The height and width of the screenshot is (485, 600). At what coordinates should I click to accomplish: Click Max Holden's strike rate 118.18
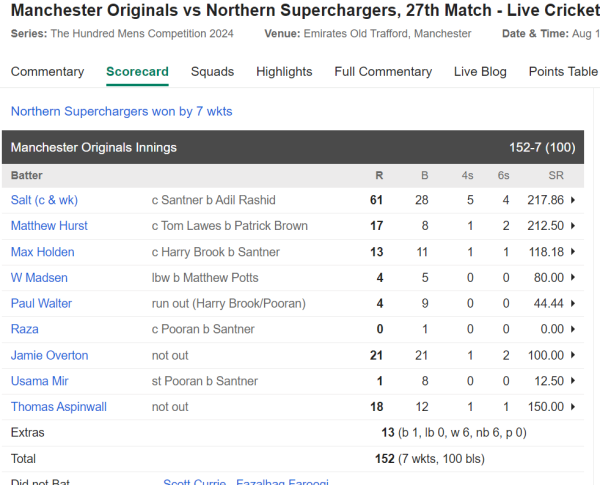click(546, 252)
